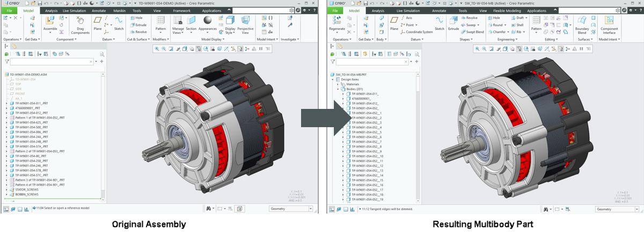Click Zoom Out icon on right graphics toolbar

484,49
